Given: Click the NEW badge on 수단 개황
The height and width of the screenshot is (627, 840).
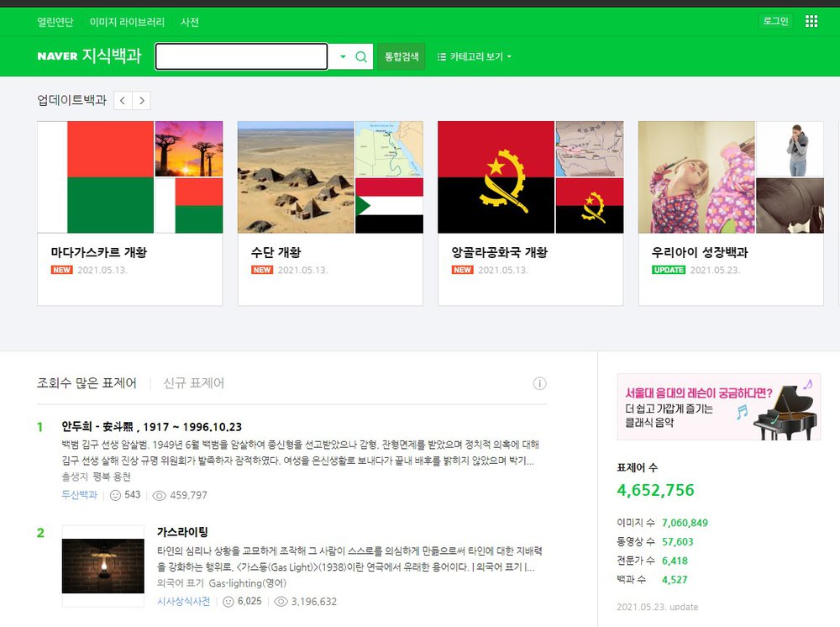Looking at the screenshot, I should tap(262, 270).
